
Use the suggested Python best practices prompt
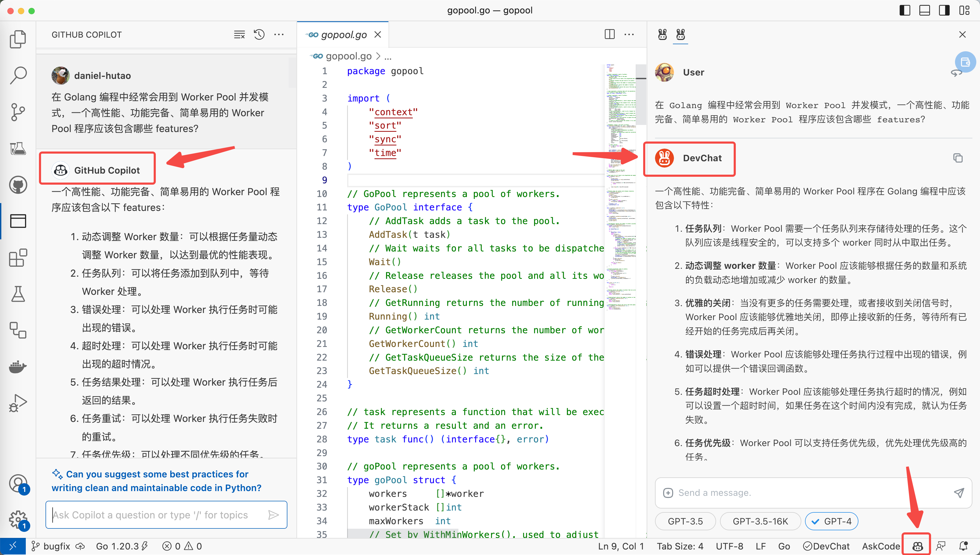pyautogui.click(x=156, y=481)
